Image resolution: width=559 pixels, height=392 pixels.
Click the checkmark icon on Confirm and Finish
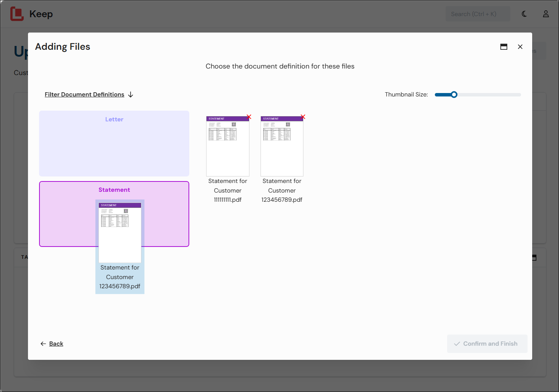point(457,344)
